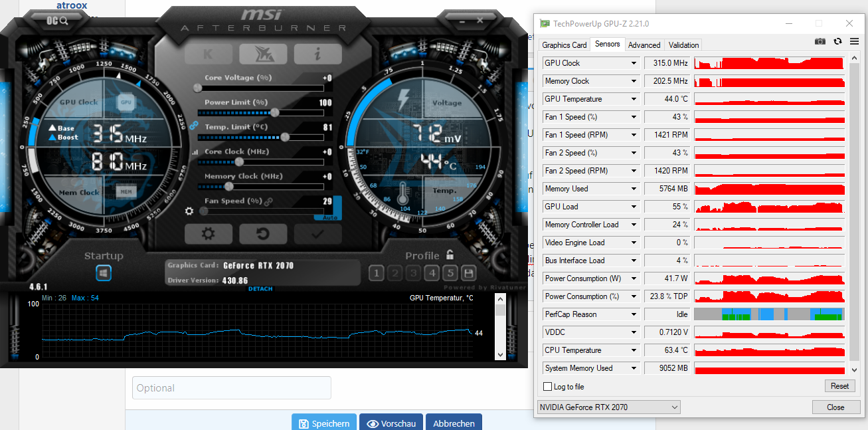Switch to the Advanced tab
Screen dimensions: 868x430
(644, 45)
